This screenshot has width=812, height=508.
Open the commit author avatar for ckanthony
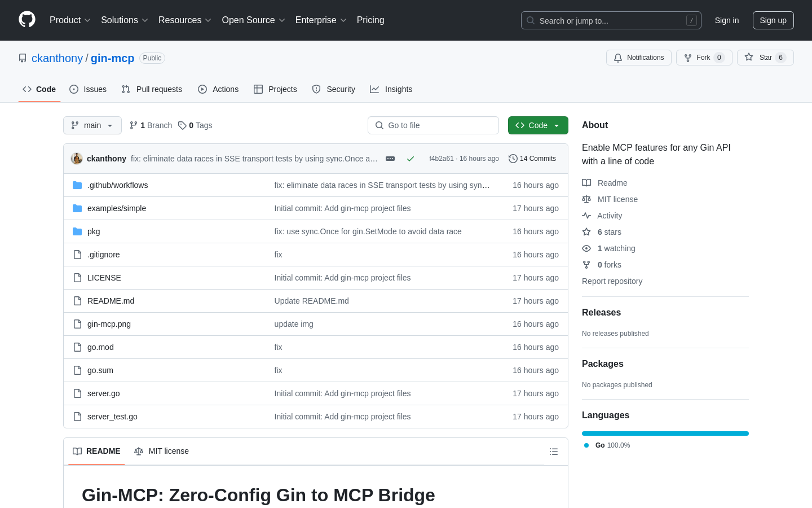coord(77,159)
